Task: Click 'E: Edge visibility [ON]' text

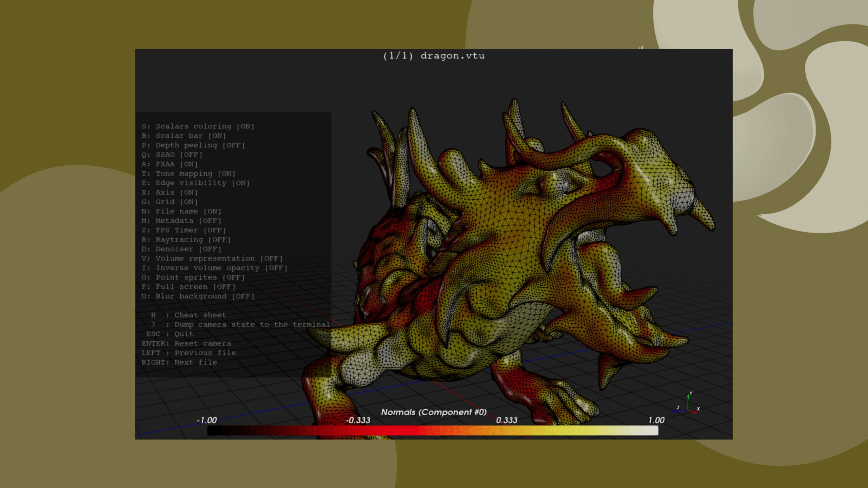Action: pyautogui.click(x=196, y=183)
